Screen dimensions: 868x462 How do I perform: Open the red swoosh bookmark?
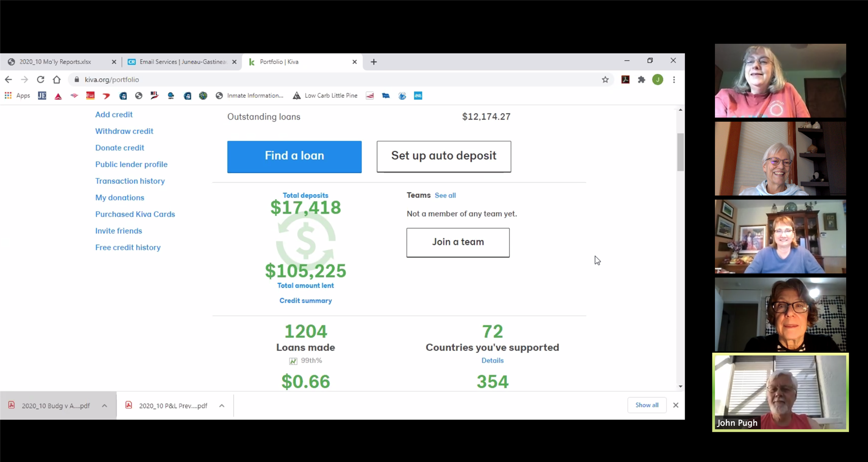tap(107, 96)
